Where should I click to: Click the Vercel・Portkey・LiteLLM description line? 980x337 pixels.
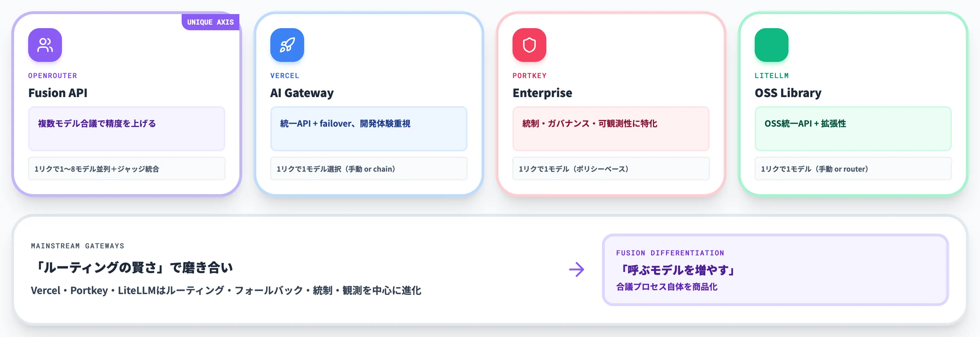tap(226, 290)
